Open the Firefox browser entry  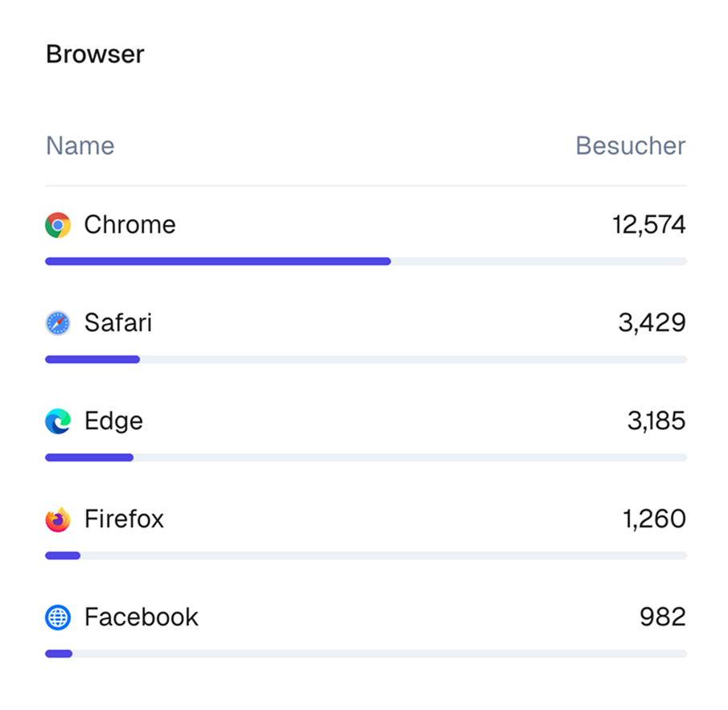click(x=124, y=519)
